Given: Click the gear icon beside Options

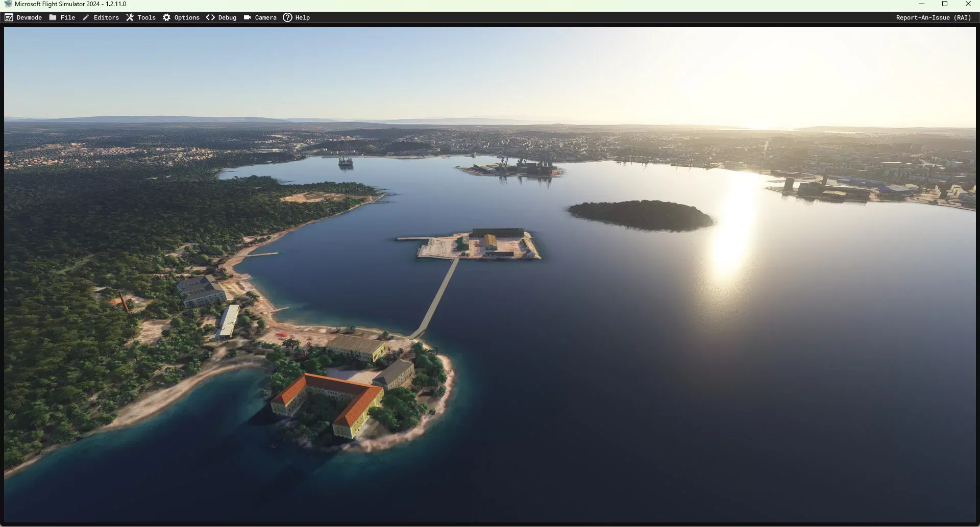Looking at the screenshot, I should coord(166,17).
